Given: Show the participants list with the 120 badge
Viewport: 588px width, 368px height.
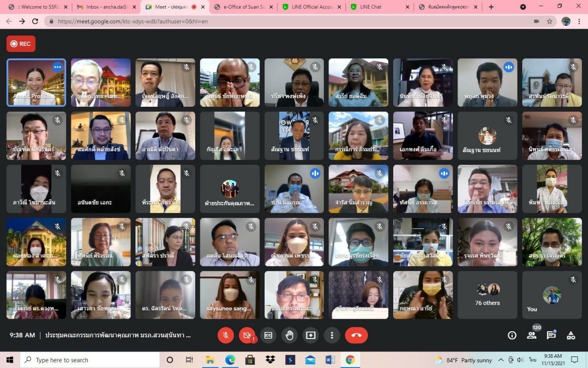Looking at the screenshot, I should [531, 335].
